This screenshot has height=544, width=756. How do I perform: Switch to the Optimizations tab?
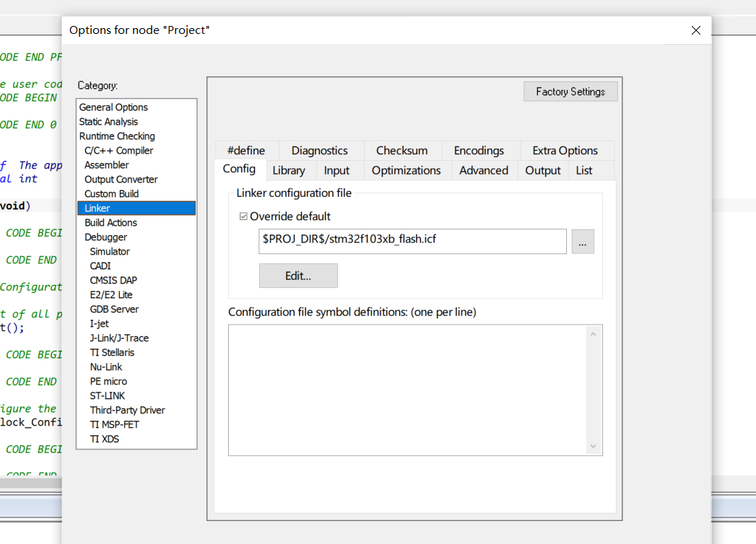406,170
